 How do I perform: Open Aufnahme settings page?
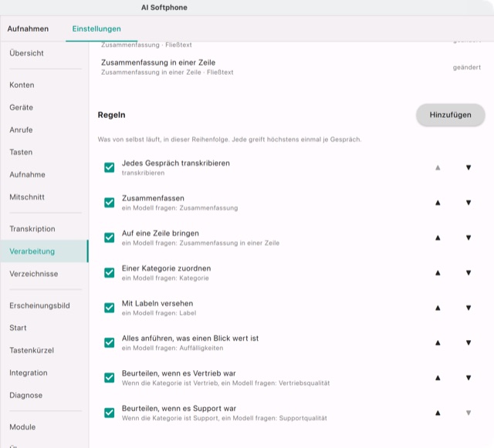pyautogui.click(x=44, y=174)
